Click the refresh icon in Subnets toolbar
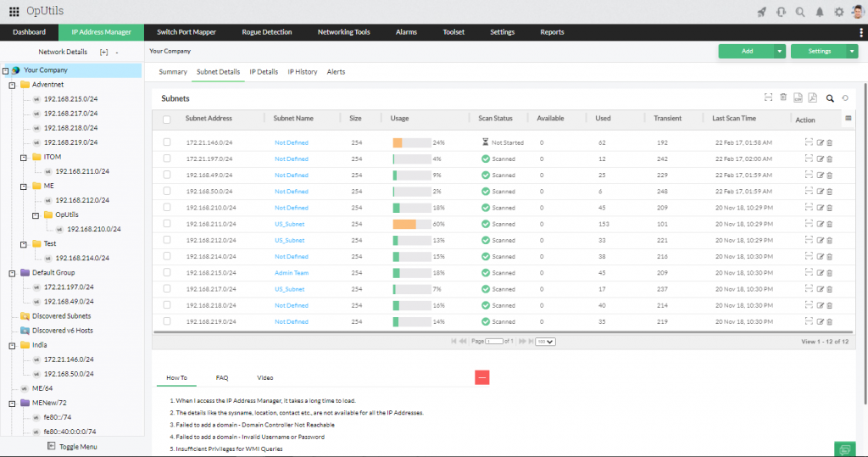 [x=845, y=98]
